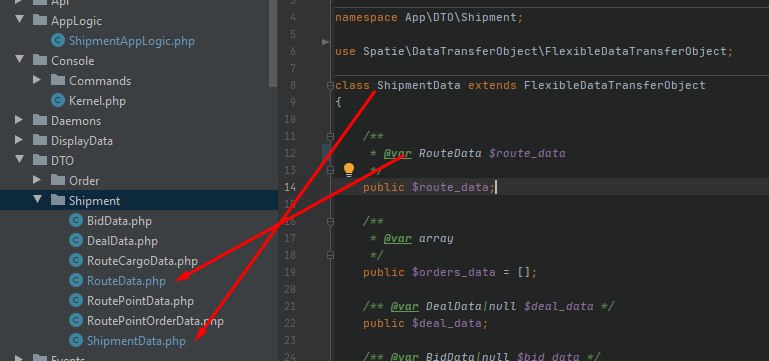
Task: Click the class icon beside RoutePointOrderData
Action: (76, 321)
